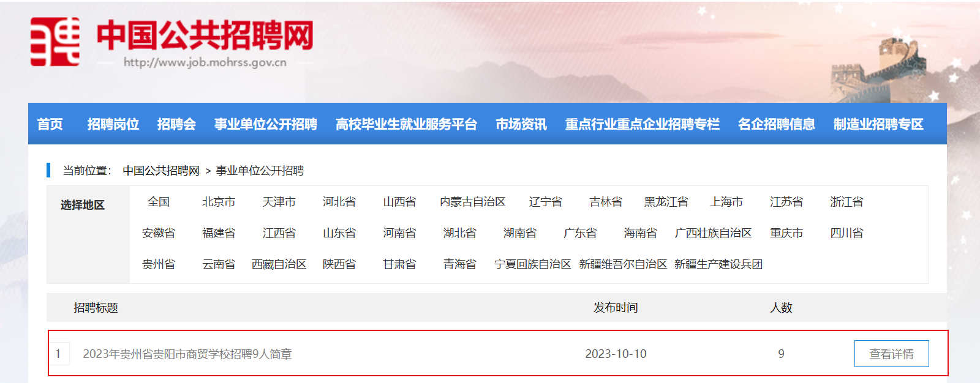The image size is (980, 383).
Task: Filter by 海南省
Action: pyautogui.click(x=640, y=233)
